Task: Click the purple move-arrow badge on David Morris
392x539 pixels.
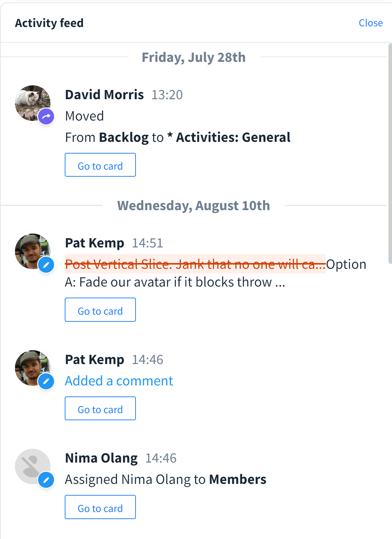Action: click(x=46, y=116)
